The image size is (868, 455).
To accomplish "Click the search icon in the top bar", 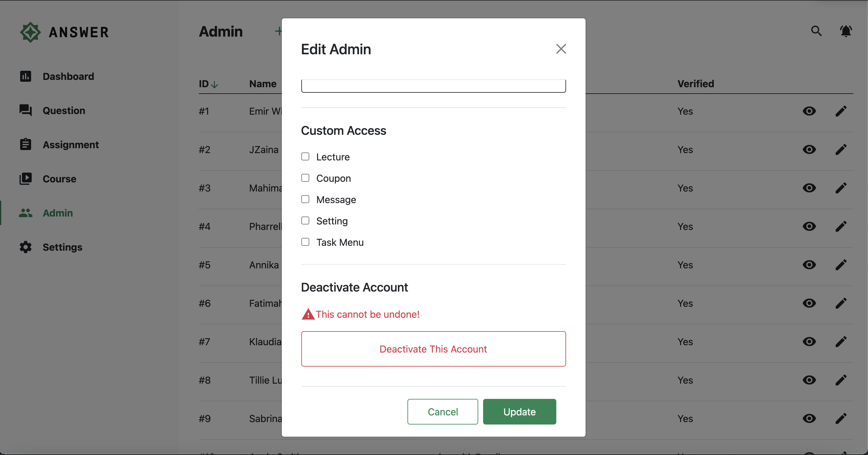I will (816, 31).
